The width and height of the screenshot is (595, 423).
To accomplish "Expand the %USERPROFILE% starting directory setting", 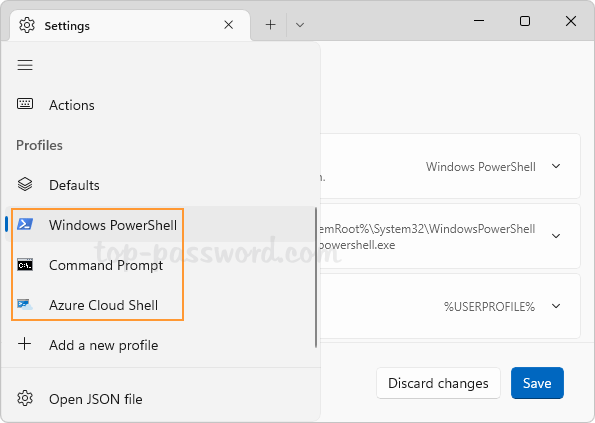I will pyautogui.click(x=556, y=306).
